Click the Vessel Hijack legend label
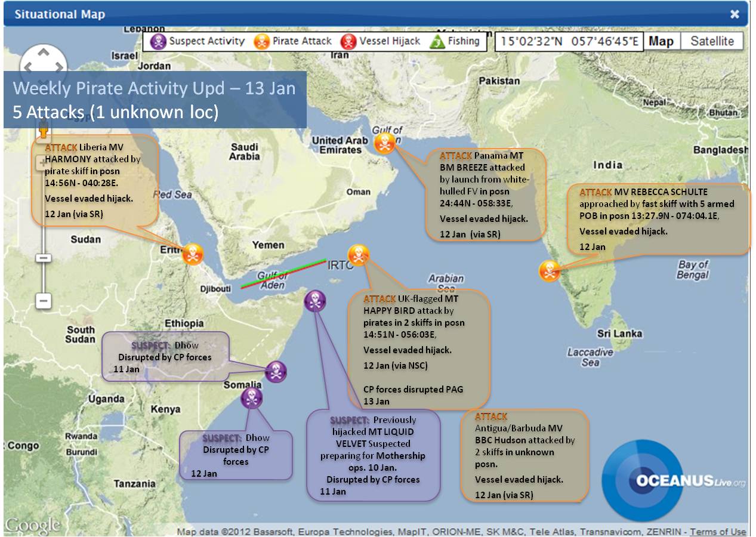756x537 pixels. click(x=390, y=41)
